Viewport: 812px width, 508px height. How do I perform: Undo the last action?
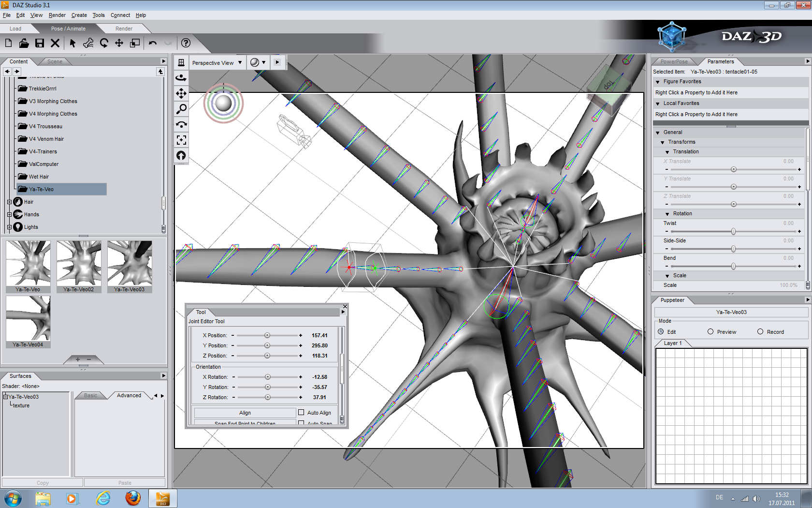pos(153,43)
